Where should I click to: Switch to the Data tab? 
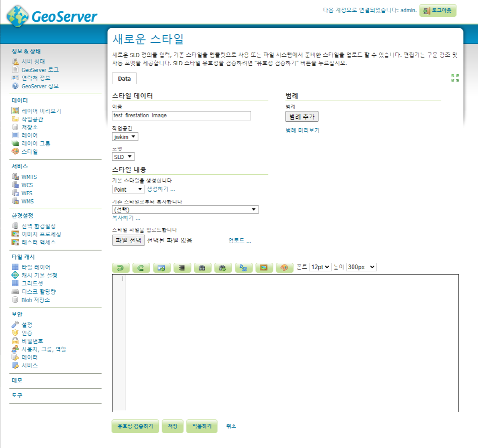point(124,78)
